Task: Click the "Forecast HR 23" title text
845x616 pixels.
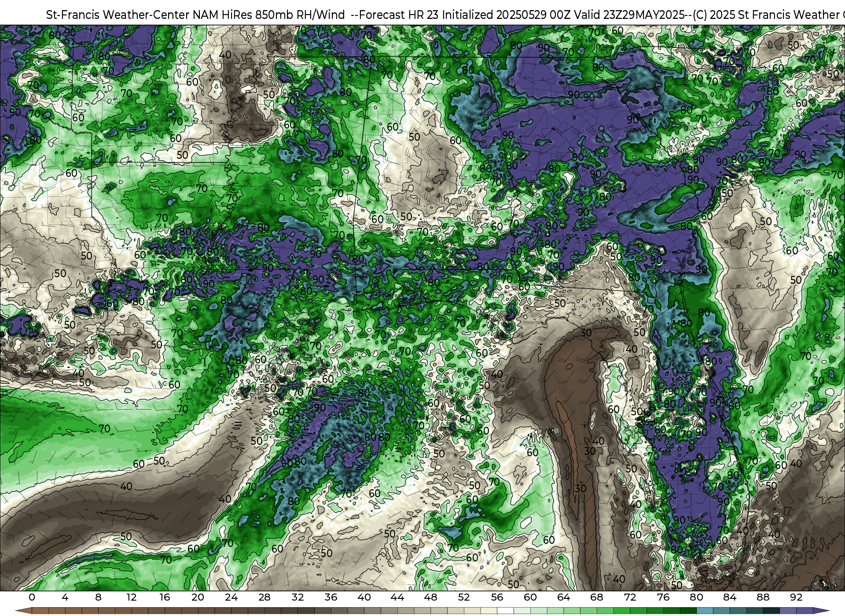Action: (399, 15)
